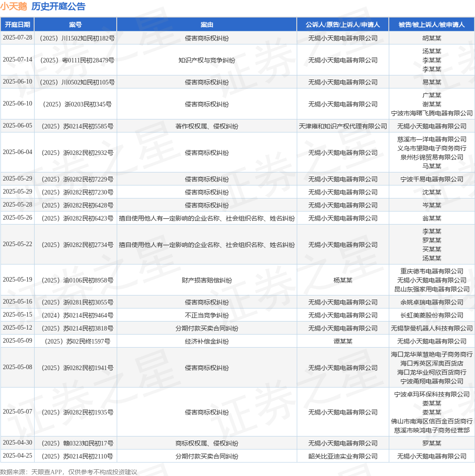Select case number (2025)浙0282民初6423号

(x=77, y=219)
